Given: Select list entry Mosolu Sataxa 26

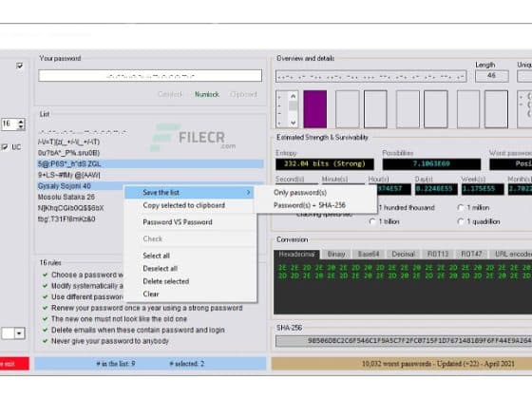Looking at the screenshot, I should (x=66, y=198).
